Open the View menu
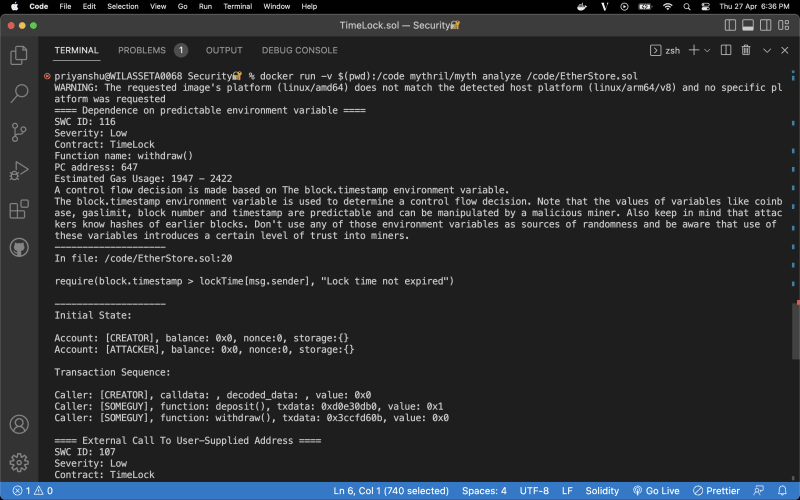This screenshot has width=800, height=500. point(158,6)
